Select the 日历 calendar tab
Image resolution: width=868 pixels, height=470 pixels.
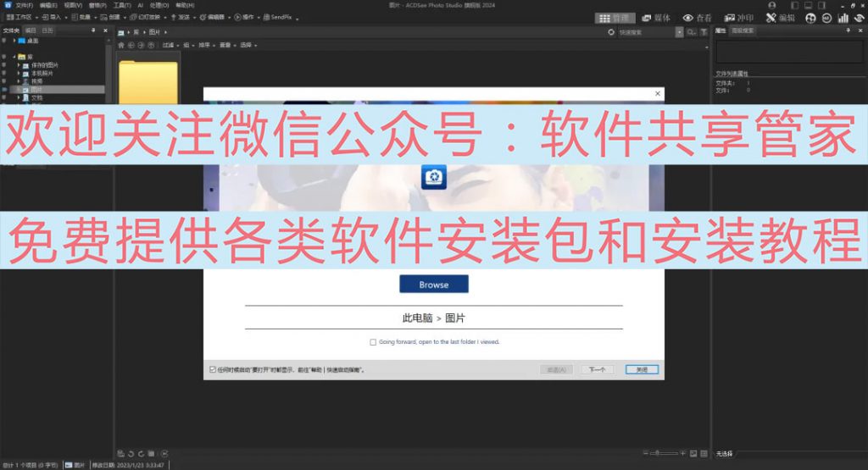point(47,30)
